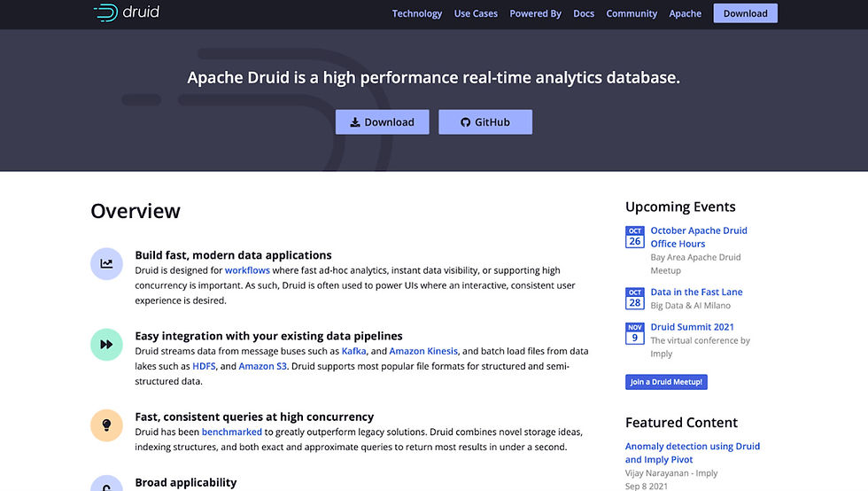Viewport: 868px width, 491px height.
Task: Click the icon beside Broad applicability
Action: click(x=106, y=483)
